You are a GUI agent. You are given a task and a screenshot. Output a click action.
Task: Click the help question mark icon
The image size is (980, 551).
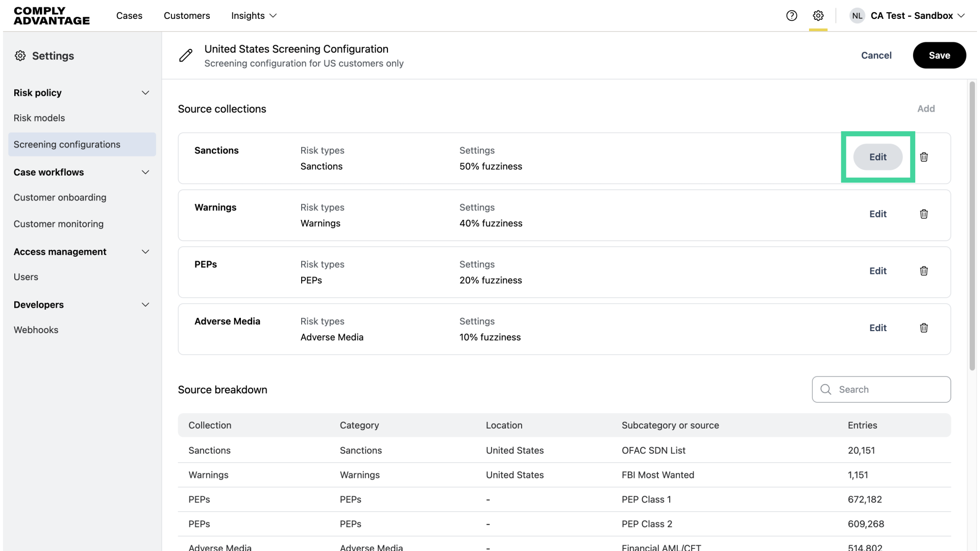point(792,16)
